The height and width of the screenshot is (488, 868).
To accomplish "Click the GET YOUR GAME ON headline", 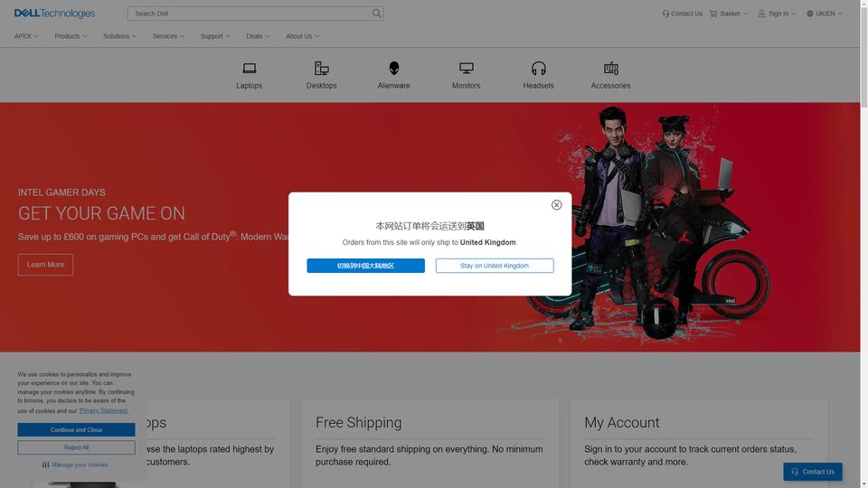I will [x=102, y=213].
